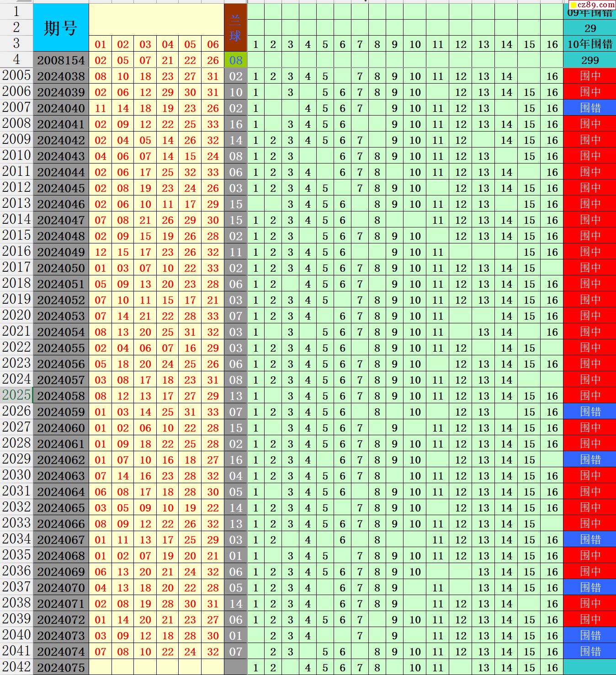Click the cell showing 299
616x675 pixels.
click(x=590, y=60)
